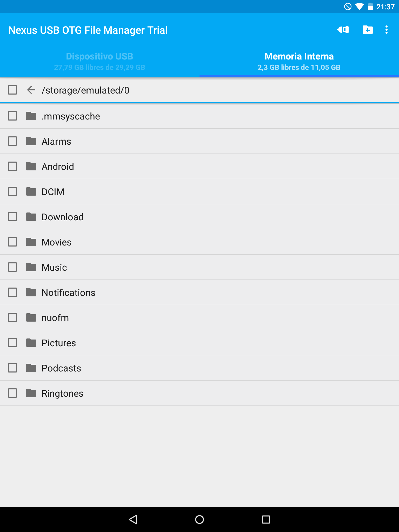
Task: Open the Android folder
Action: tap(199, 167)
